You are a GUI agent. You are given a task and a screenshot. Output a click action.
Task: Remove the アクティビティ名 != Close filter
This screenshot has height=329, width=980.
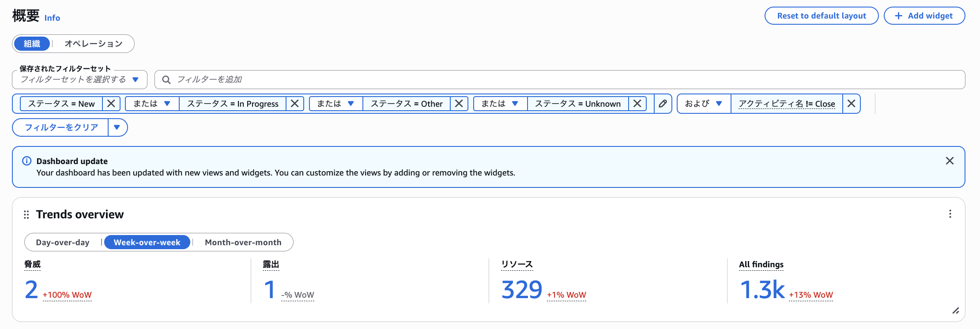tap(852, 104)
